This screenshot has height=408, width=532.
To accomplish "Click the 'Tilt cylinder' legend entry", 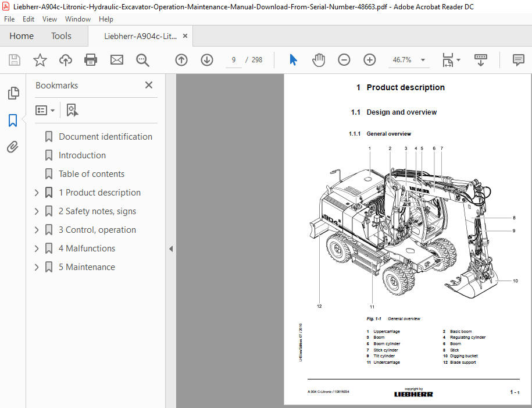I will click(384, 356).
